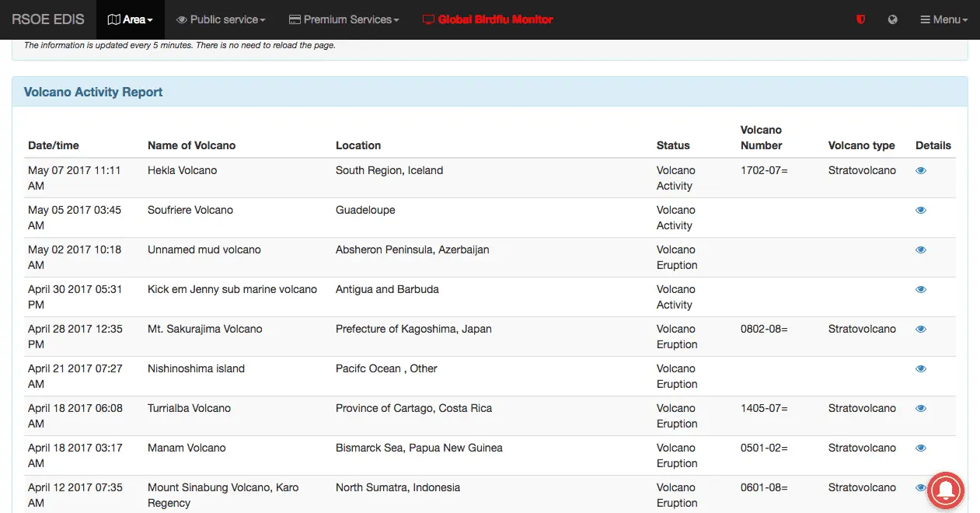Screen dimensions: 980x513
Task: Show details for Kick em Jenny volcano
Action: pyautogui.click(x=921, y=290)
